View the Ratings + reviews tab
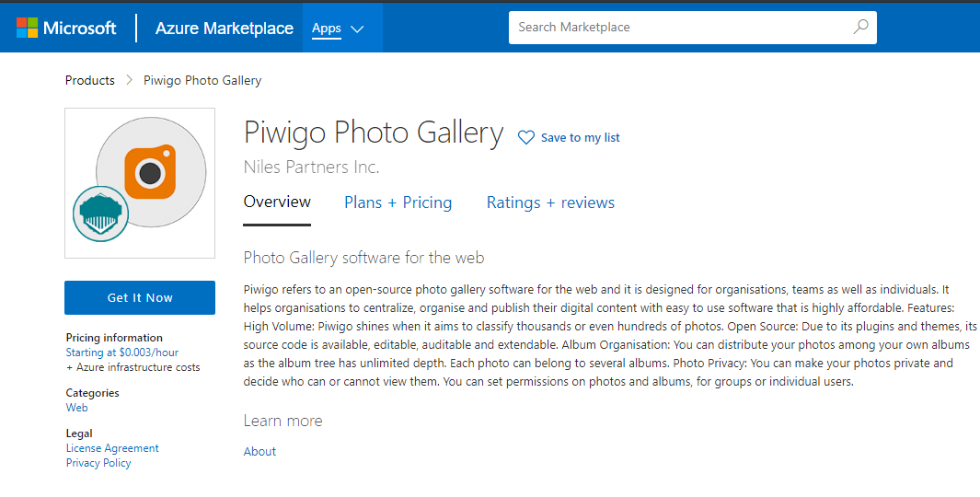This screenshot has width=980, height=497. tap(550, 202)
